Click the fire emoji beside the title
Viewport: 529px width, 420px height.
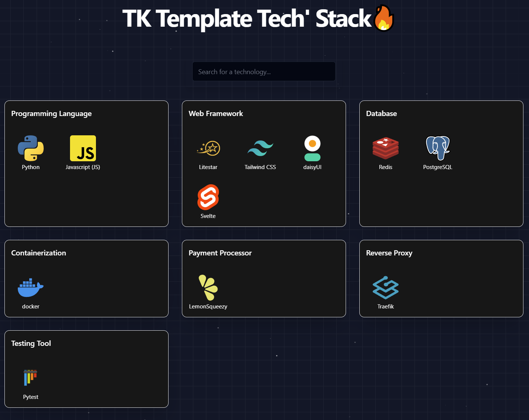coord(384,19)
